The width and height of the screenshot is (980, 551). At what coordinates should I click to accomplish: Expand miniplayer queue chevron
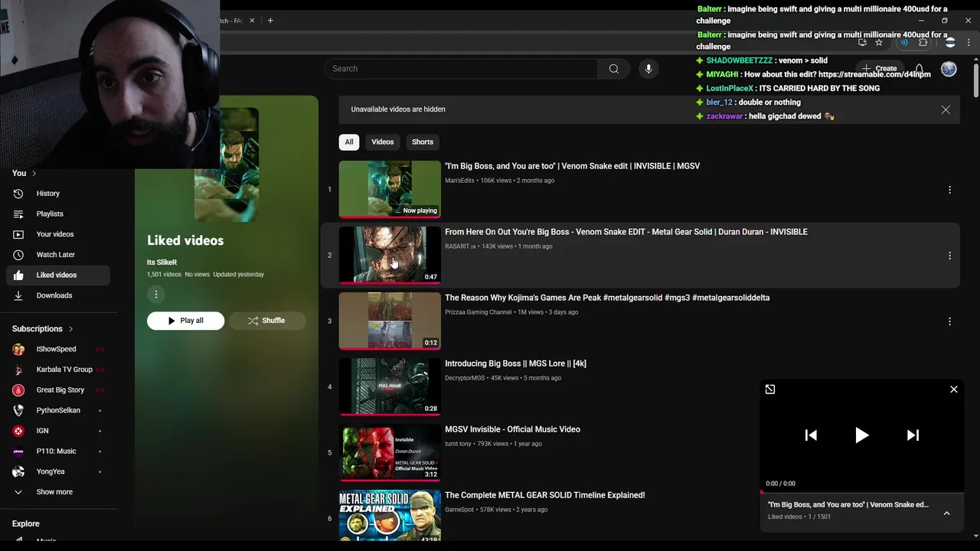[946, 514]
